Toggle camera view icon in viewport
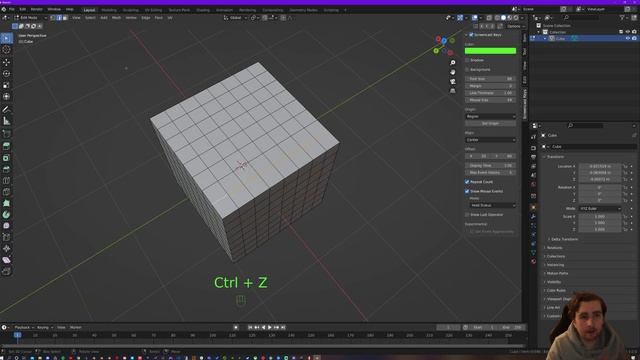640x360 pixels. pos(453,81)
